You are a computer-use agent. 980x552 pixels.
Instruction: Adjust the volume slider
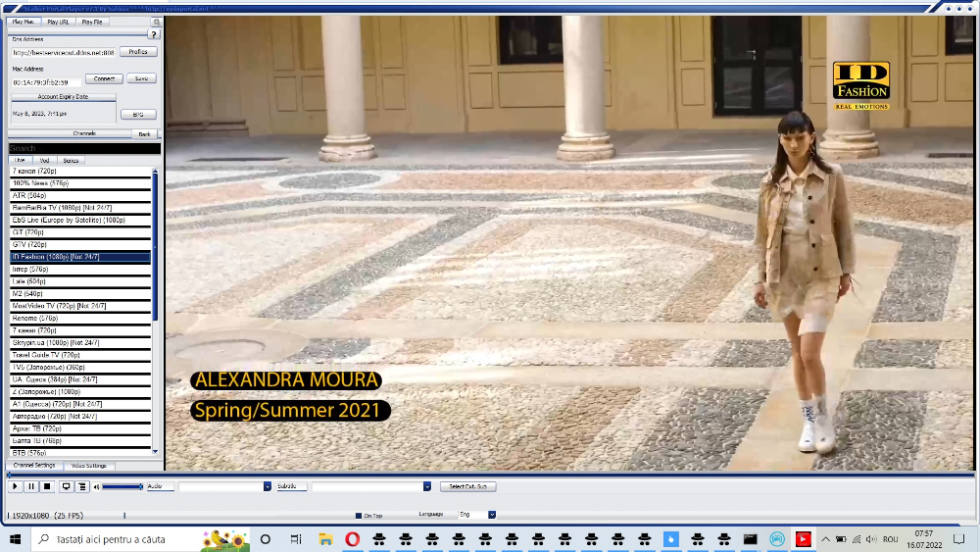click(x=122, y=486)
